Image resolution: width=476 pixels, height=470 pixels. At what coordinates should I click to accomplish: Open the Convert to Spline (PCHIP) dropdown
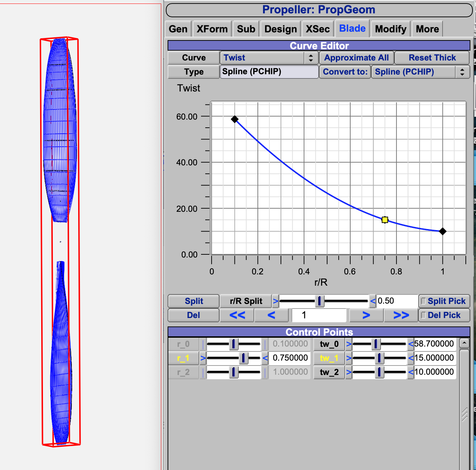coord(420,72)
